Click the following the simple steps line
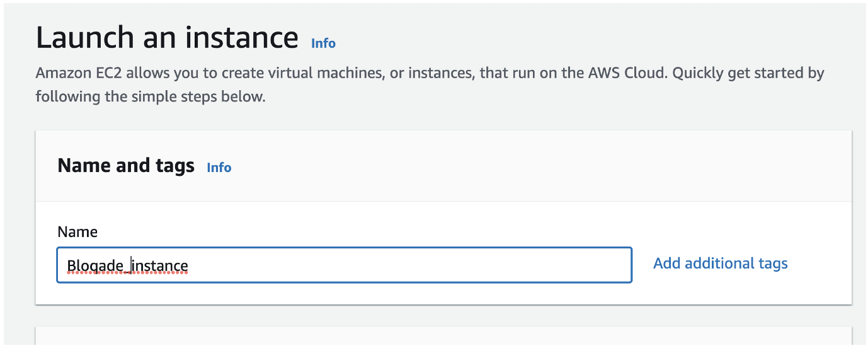 [x=151, y=98]
